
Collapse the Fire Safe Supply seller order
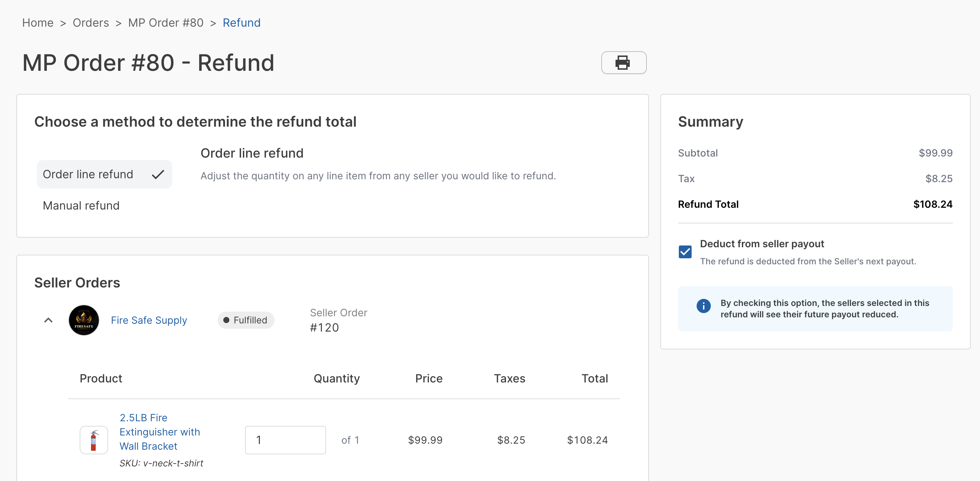[48, 320]
